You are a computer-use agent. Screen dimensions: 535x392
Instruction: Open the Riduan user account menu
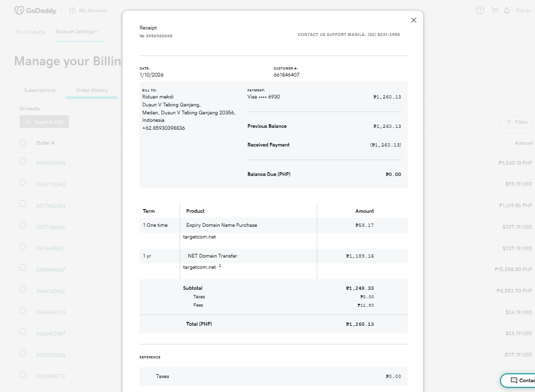pyautogui.click(x=524, y=10)
